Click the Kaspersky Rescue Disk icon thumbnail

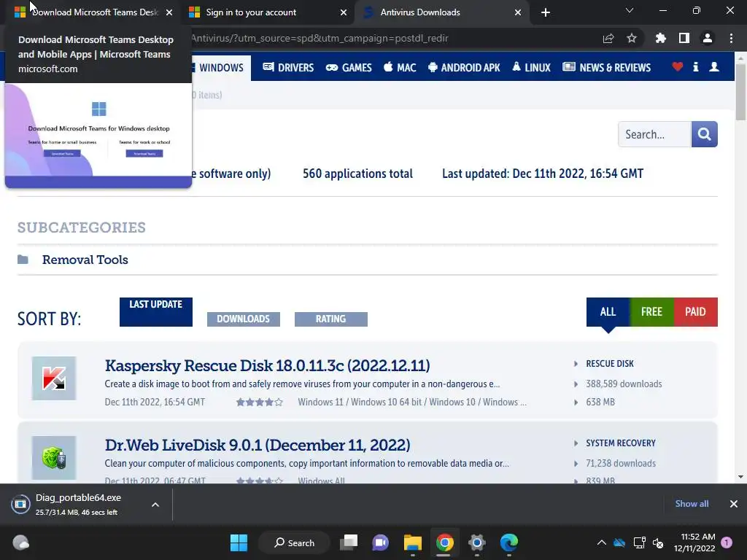click(54, 378)
